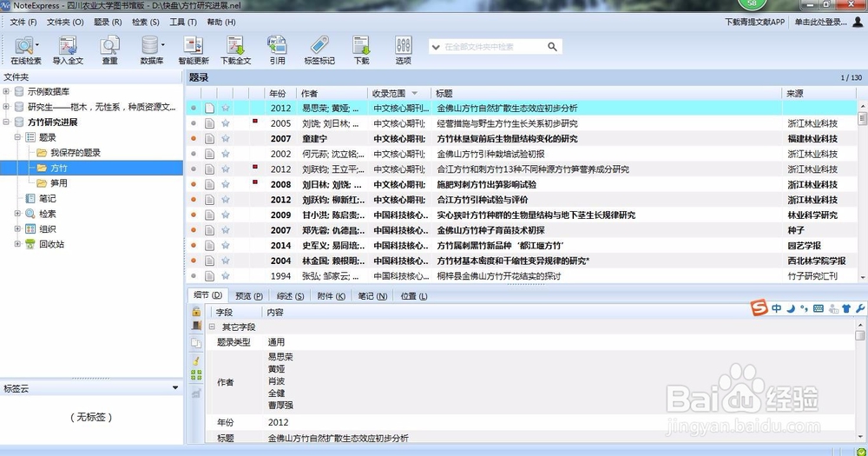Image resolution: width=868 pixels, height=456 pixels.
Task: Open the 数据库 database tool
Action: click(x=151, y=50)
